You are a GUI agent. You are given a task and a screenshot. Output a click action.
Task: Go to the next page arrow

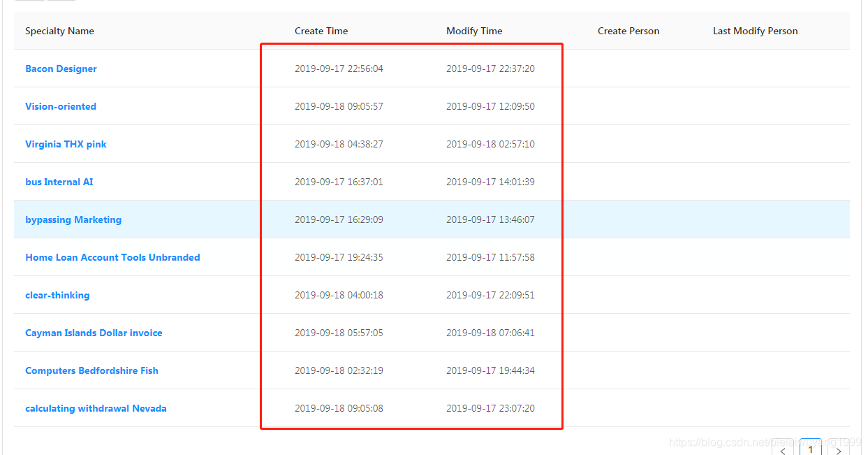coord(839,450)
